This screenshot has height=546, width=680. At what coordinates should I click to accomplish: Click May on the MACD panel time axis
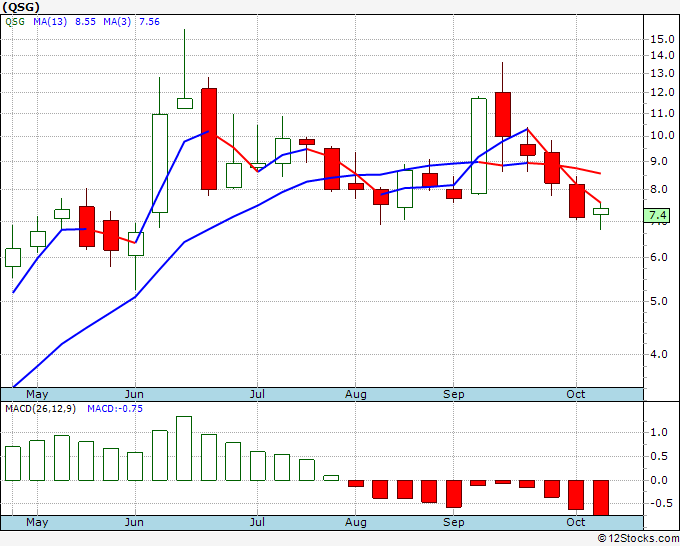37,522
